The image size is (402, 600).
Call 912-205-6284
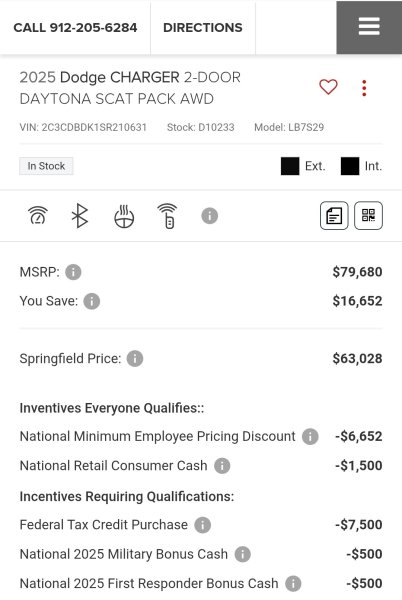click(x=75, y=28)
